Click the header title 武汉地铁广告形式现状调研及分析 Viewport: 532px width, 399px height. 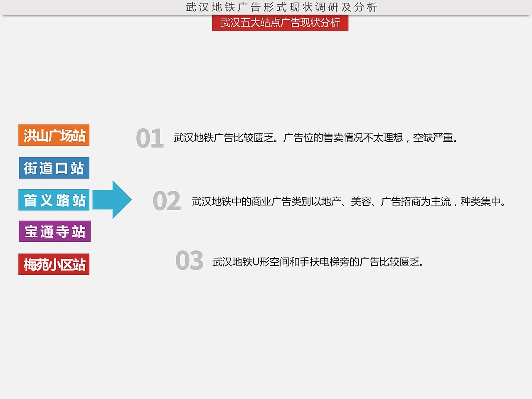point(281,7)
